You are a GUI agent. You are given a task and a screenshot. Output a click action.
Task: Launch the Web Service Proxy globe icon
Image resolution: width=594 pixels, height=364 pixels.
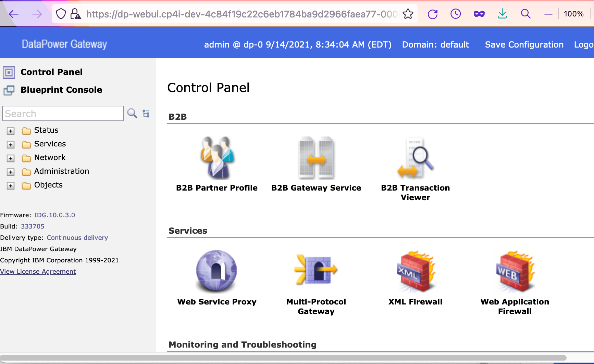[216, 271]
